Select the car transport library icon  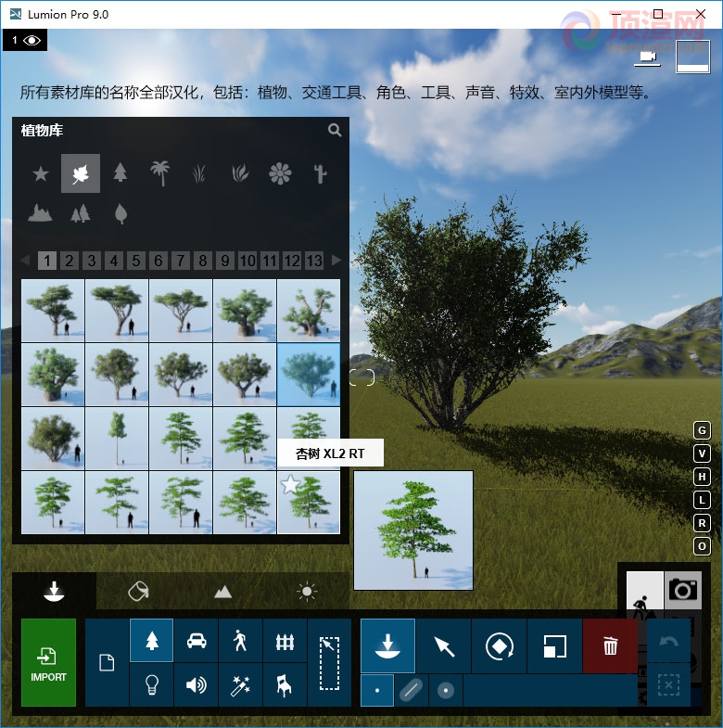click(197, 641)
